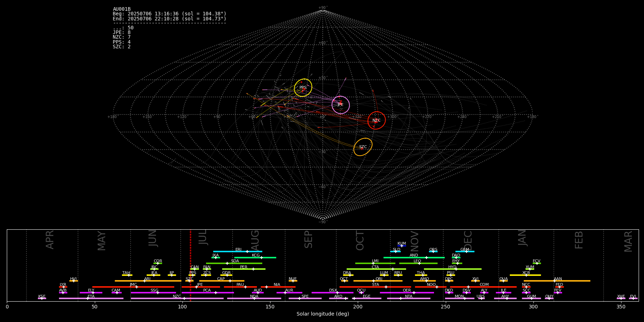Click the green AND activity bar
The height and width of the screenshot is (322, 644).
(x=414, y=258)
